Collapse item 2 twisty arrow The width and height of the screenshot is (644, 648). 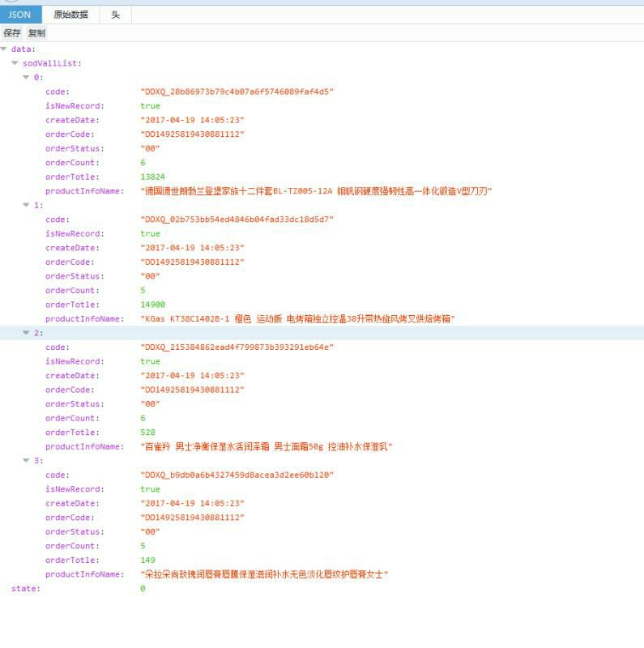[26, 333]
